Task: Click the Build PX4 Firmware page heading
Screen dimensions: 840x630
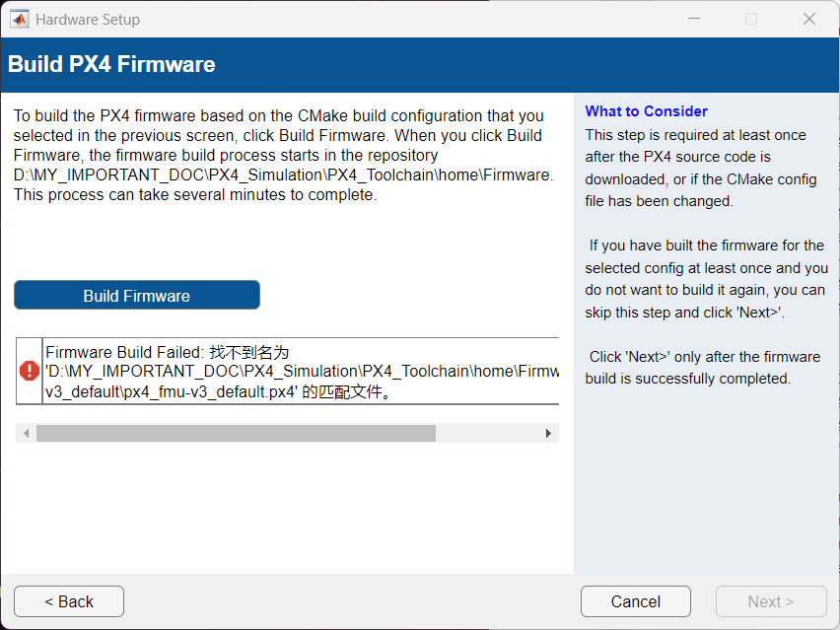Action: click(x=111, y=65)
